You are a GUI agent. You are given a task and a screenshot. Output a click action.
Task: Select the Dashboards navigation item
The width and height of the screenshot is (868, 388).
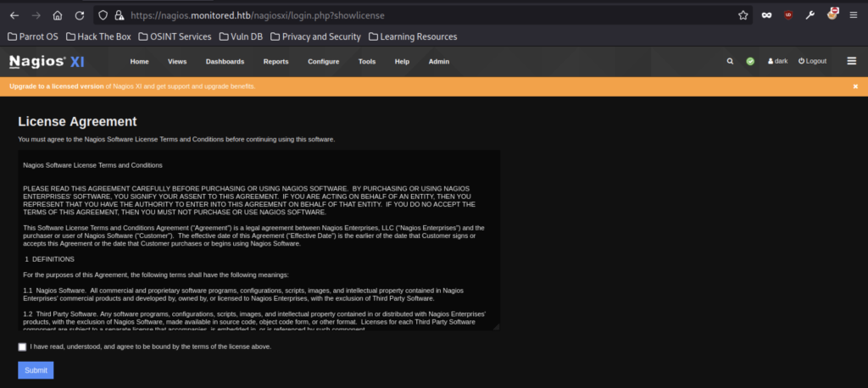point(225,62)
